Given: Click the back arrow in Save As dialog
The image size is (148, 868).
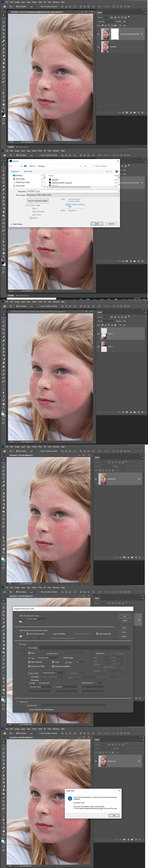Looking at the screenshot, I should [x=11, y=166].
